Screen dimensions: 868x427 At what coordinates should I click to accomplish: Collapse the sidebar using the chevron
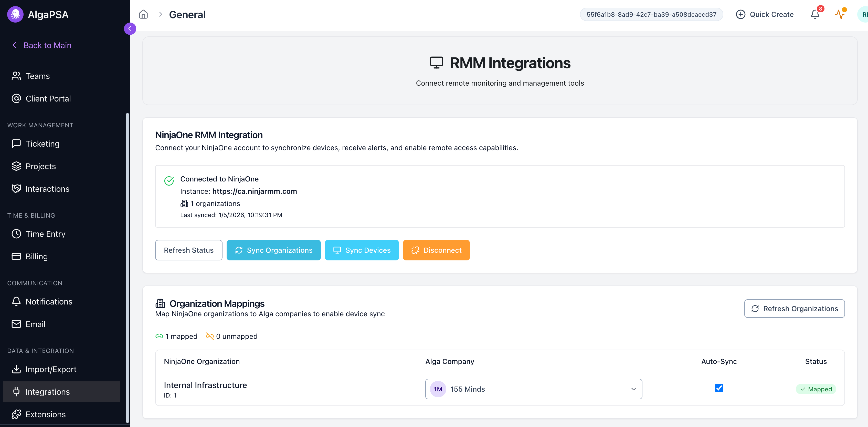pyautogui.click(x=130, y=29)
